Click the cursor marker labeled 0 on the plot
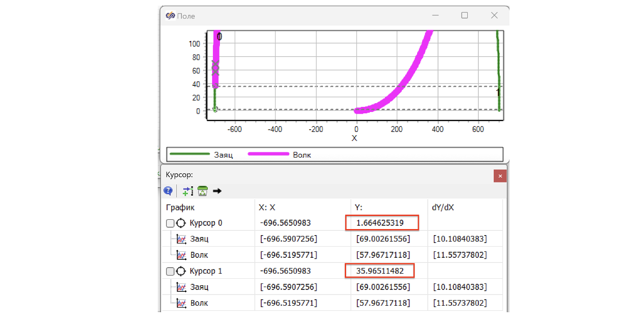Viewport: 644px width, 328px height. coord(219,37)
